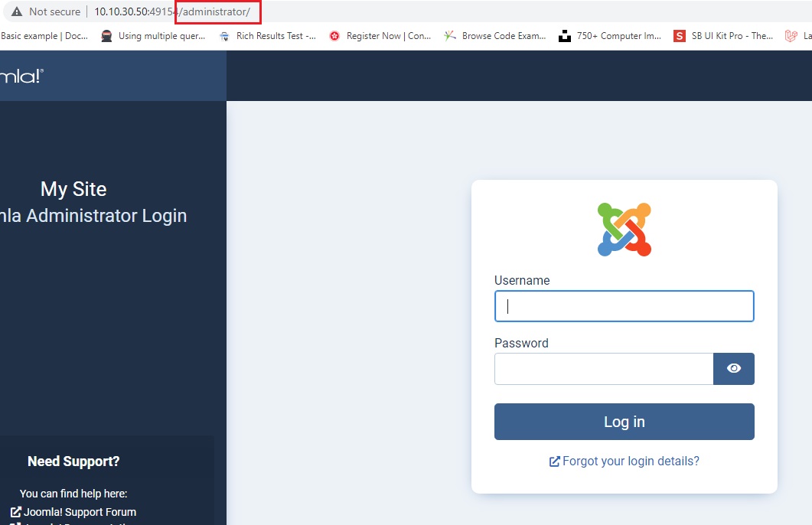The height and width of the screenshot is (525, 812).
Task: Toggle password visibility eye button
Action: click(733, 369)
